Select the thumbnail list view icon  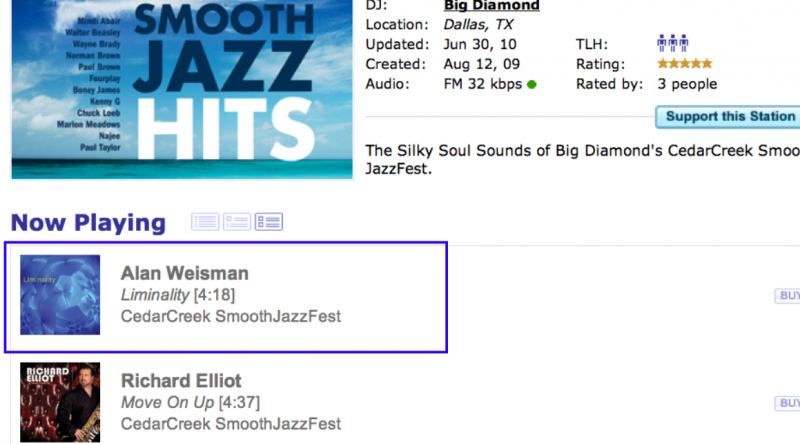click(269, 222)
